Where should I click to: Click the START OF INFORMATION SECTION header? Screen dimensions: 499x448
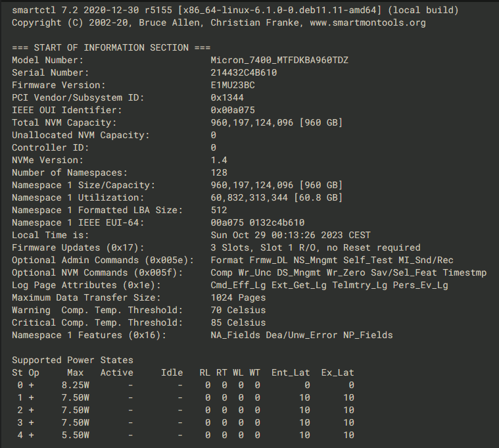tap(111, 48)
